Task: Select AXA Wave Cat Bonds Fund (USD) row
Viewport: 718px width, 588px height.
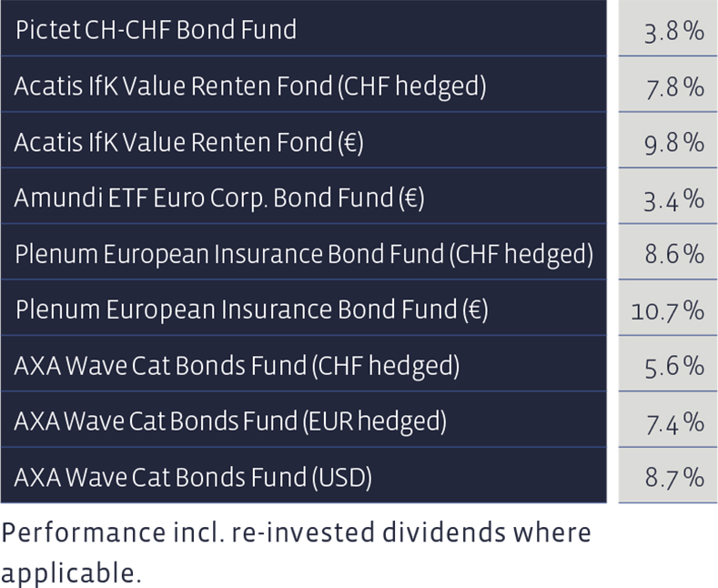Action: pyautogui.click(x=304, y=475)
